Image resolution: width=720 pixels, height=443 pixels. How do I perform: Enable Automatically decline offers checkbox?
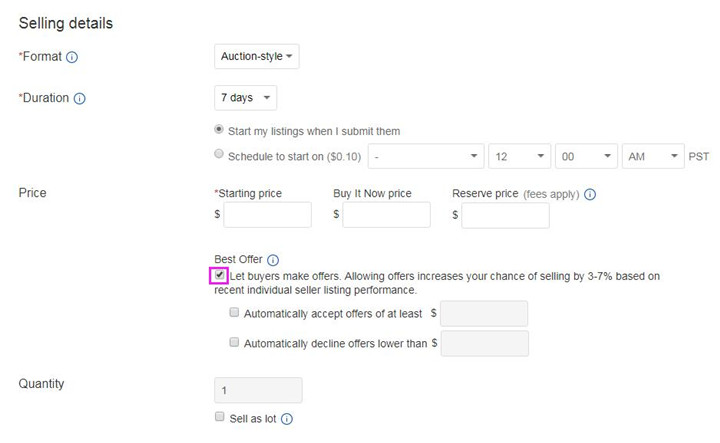pyautogui.click(x=234, y=342)
